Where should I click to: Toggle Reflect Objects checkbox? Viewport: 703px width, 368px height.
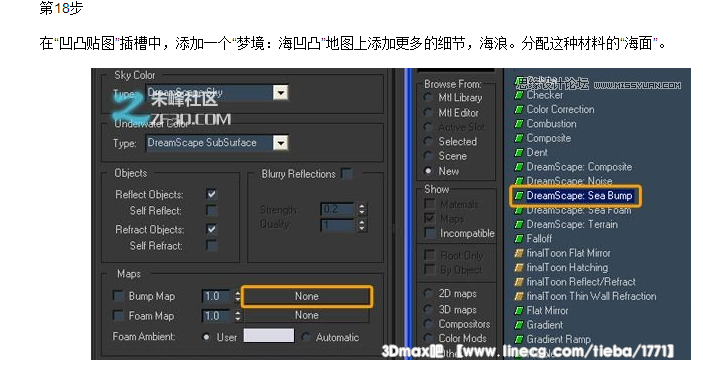[x=211, y=194]
